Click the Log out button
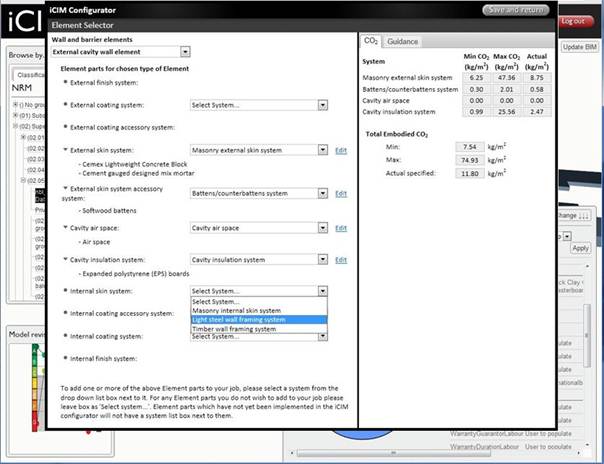604x464 pixels. pyautogui.click(x=573, y=21)
